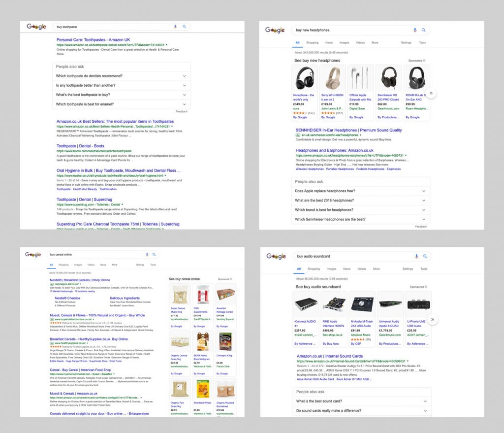Open the "Toothpaste | Dental - Boots" link

[82, 145]
